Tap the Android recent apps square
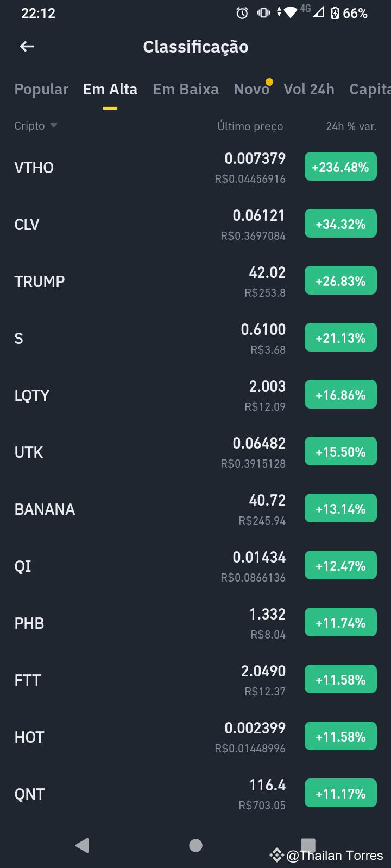This screenshot has height=868, width=391. (x=308, y=844)
